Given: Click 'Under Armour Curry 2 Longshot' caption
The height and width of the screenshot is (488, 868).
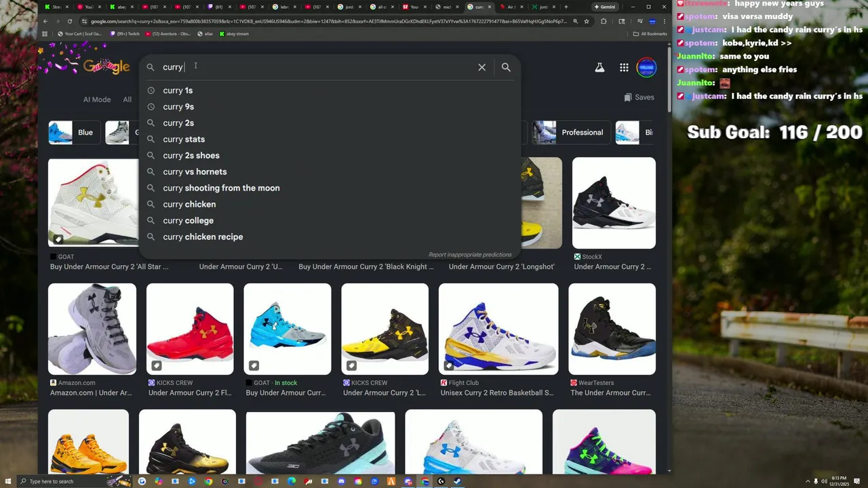Looking at the screenshot, I should coord(501,266).
